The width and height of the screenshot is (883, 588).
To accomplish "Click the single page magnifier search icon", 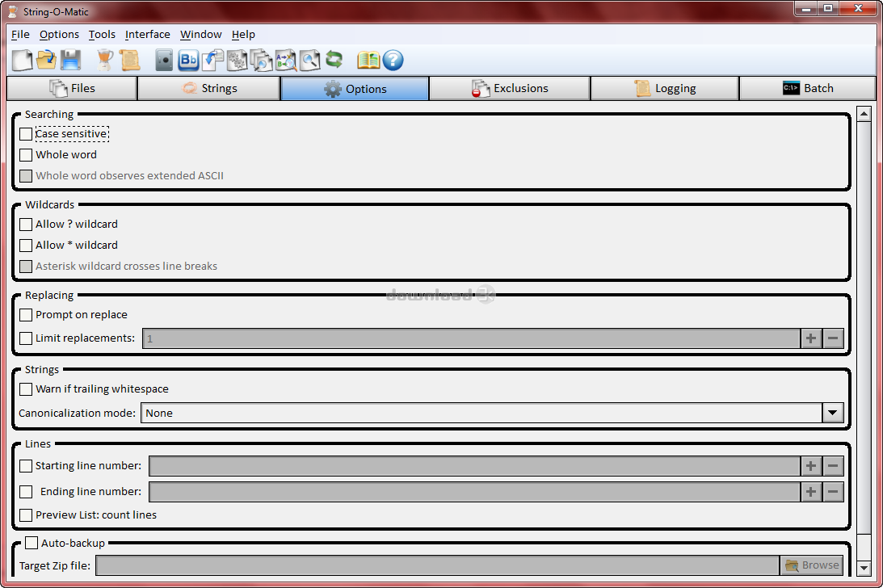I will [309, 60].
